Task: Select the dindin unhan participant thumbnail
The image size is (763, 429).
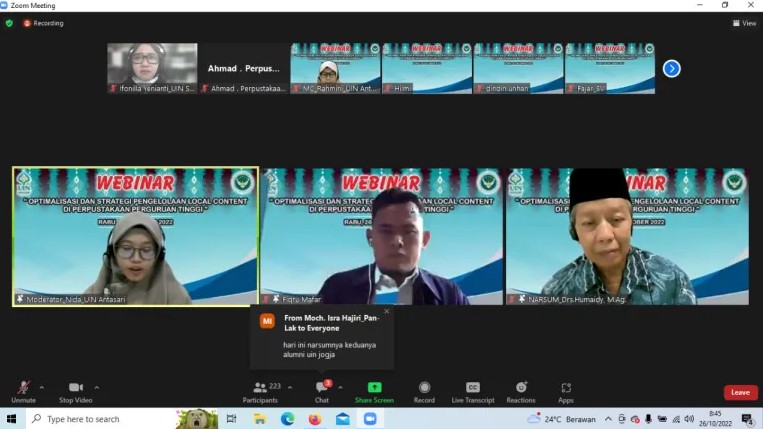Action: 518,68
